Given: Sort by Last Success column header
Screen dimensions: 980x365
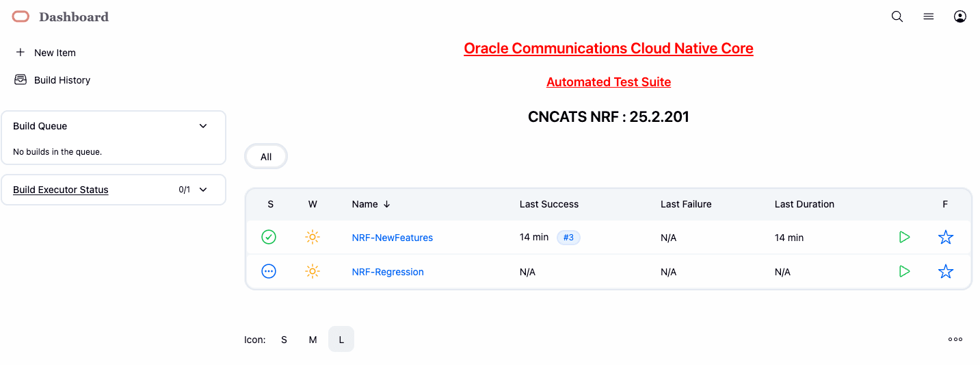Looking at the screenshot, I should (549, 204).
